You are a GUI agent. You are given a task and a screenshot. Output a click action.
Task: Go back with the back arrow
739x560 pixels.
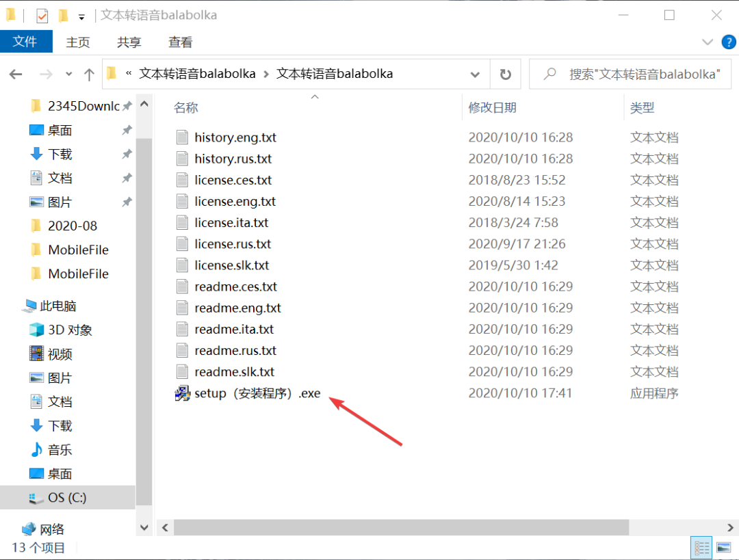pos(16,74)
